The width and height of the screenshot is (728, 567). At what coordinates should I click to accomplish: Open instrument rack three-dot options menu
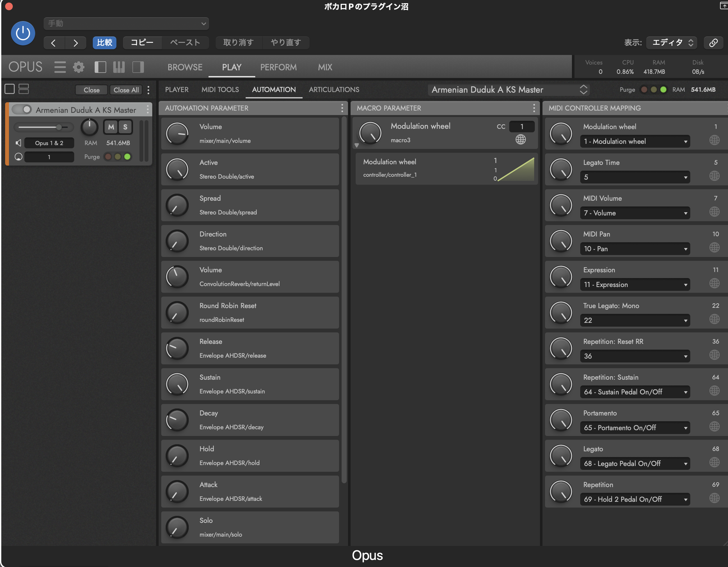click(x=149, y=90)
